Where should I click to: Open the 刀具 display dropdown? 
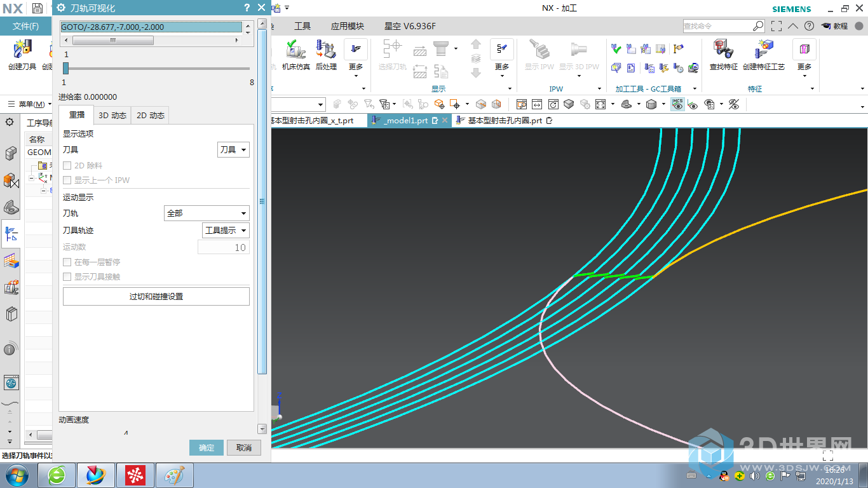233,150
